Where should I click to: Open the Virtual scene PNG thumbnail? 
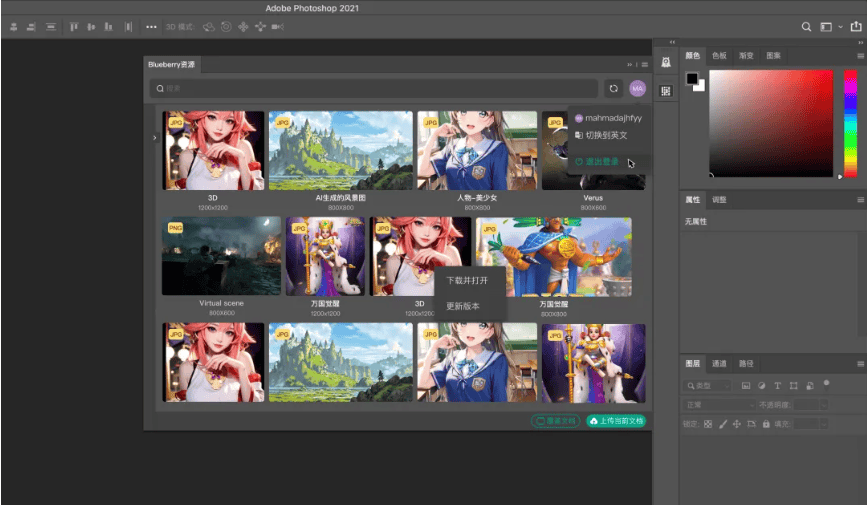tap(221, 256)
